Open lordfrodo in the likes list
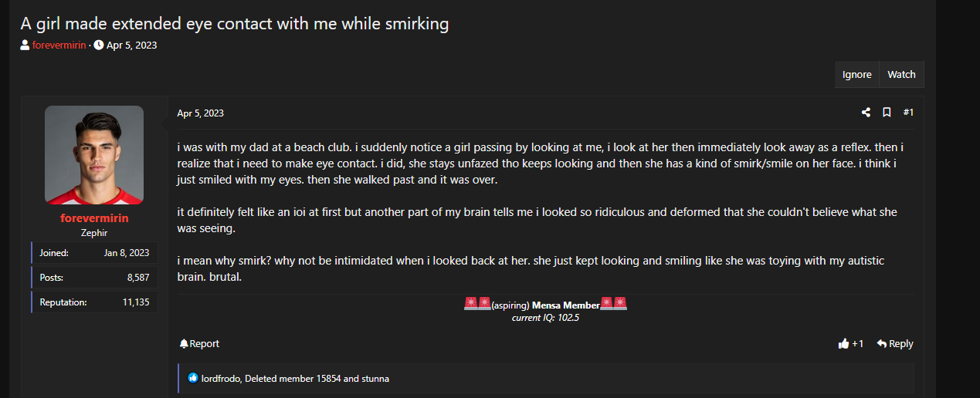 tap(220, 379)
